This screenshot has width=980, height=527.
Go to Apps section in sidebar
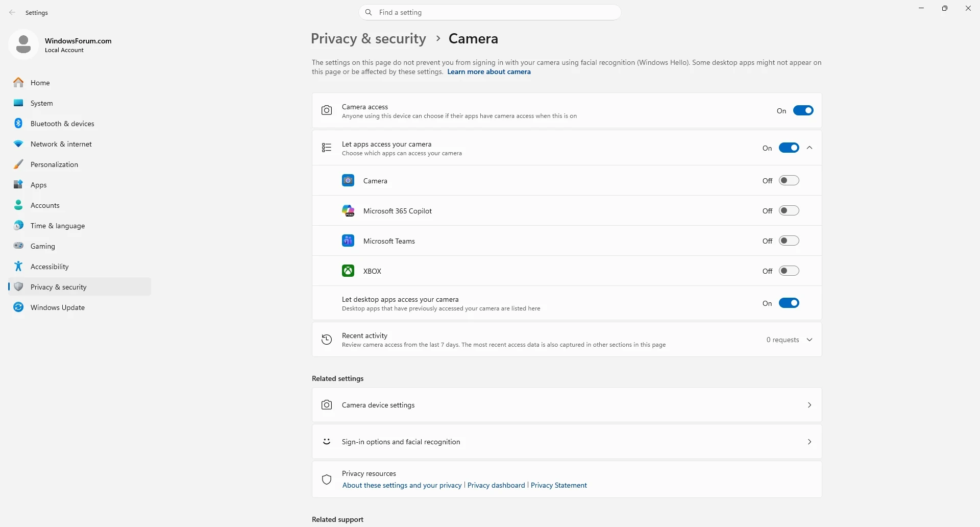click(80, 184)
